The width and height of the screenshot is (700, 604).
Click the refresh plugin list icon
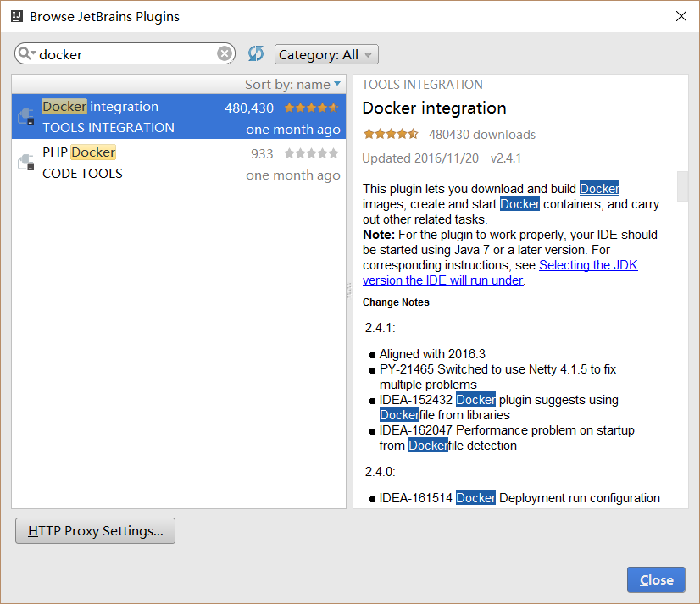pyautogui.click(x=256, y=54)
